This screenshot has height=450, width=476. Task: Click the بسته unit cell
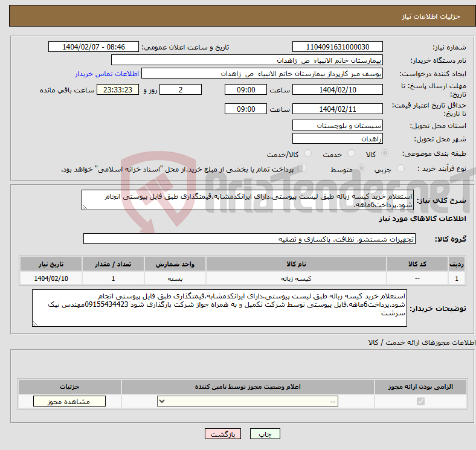tap(175, 278)
